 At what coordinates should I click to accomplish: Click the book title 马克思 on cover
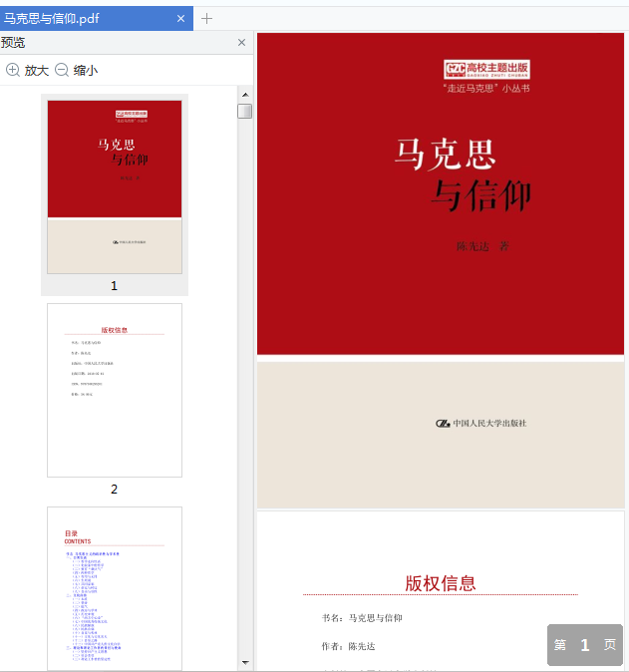point(445,155)
